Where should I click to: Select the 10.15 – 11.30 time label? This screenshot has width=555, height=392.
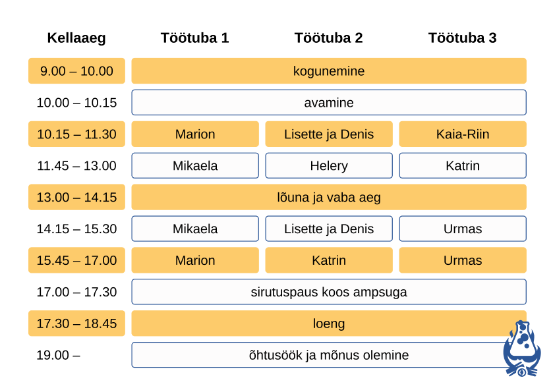pos(76,134)
